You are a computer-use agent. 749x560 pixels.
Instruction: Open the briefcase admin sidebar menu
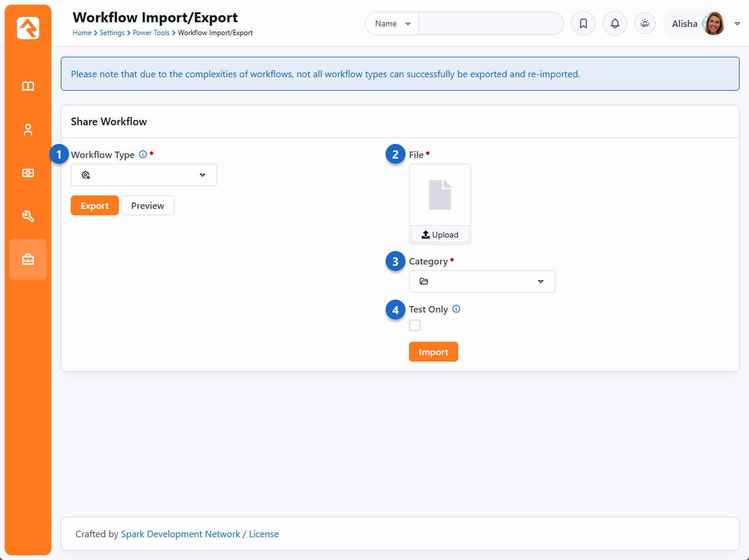28,259
